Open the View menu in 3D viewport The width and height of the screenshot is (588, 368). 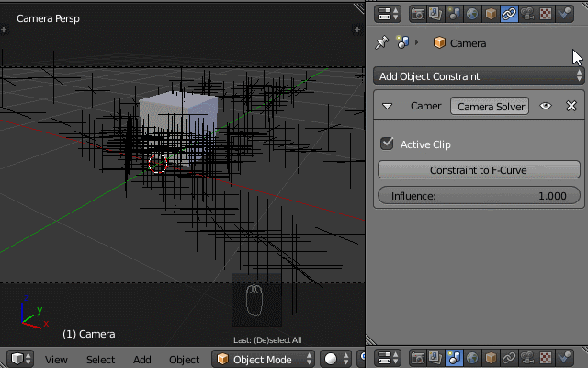click(56, 360)
